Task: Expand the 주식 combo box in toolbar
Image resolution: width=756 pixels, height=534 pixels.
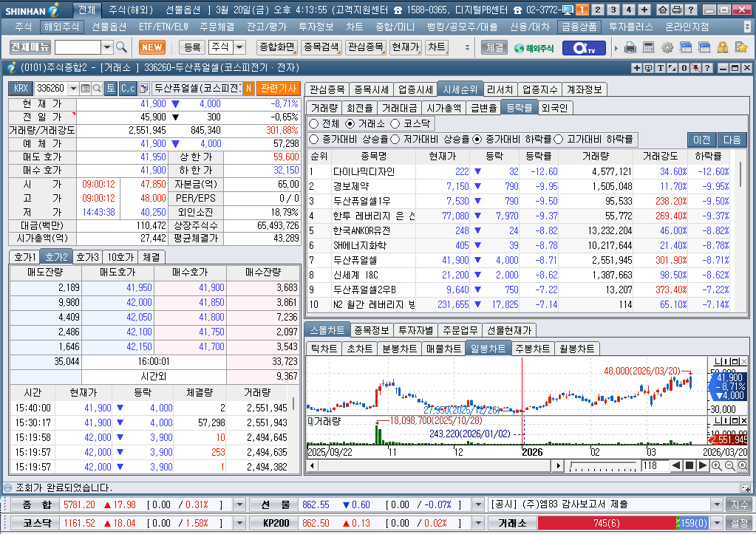Action: [239, 47]
